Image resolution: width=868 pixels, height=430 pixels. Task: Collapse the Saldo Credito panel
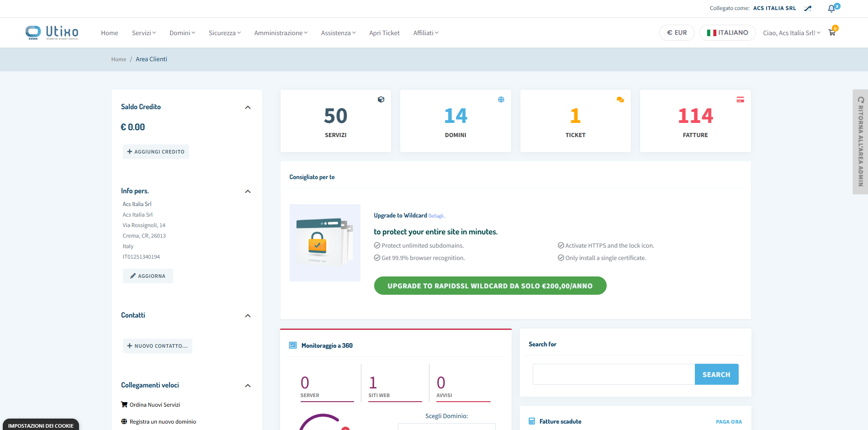pos(248,107)
